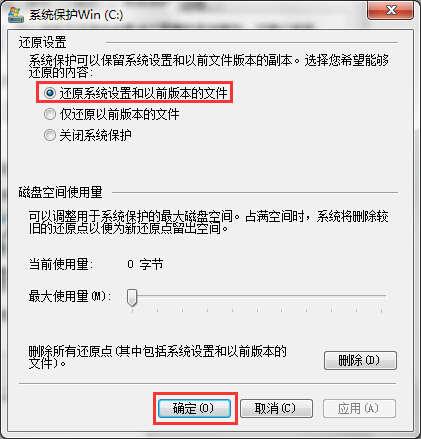This screenshot has height=439, width=421.
Task: Click the 0 字节 usage value
Action: tap(145, 264)
